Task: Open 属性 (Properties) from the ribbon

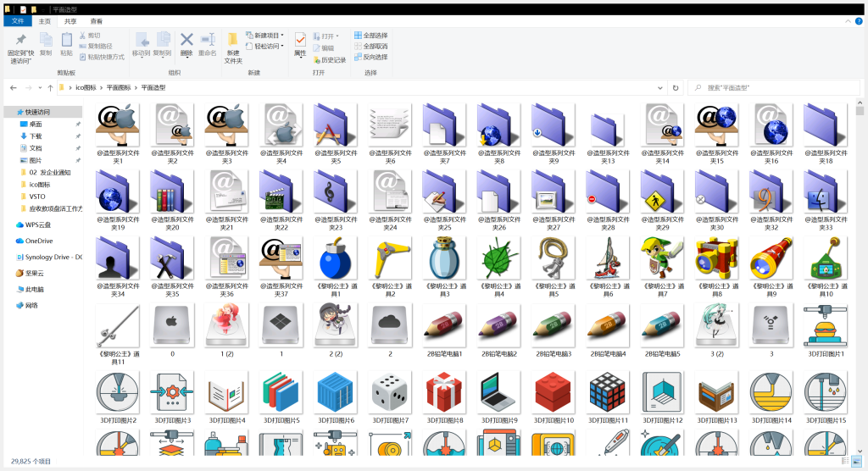Action: click(300, 44)
